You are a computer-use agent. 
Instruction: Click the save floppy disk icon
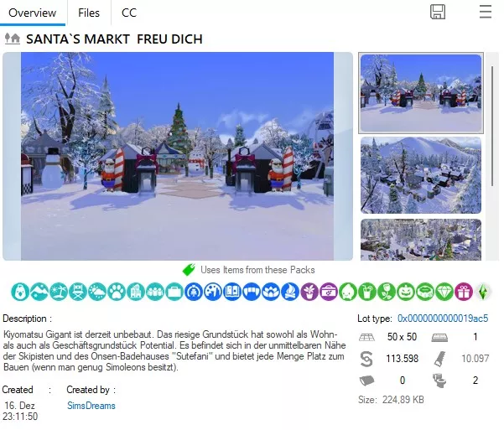[438, 12]
